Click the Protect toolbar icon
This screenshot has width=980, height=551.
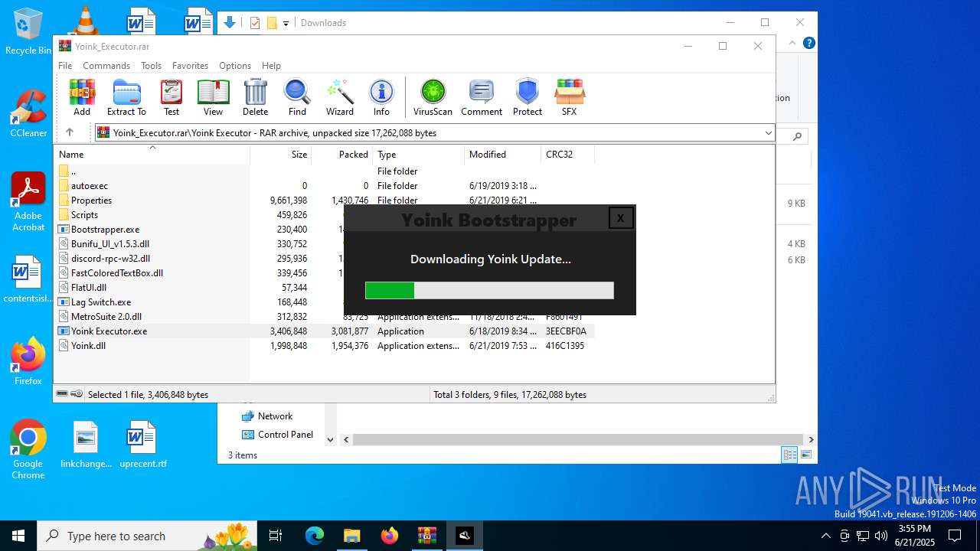pos(528,97)
